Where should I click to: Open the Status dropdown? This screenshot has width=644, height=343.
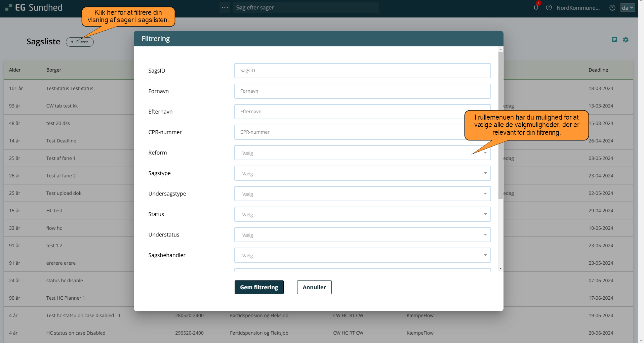pos(362,214)
